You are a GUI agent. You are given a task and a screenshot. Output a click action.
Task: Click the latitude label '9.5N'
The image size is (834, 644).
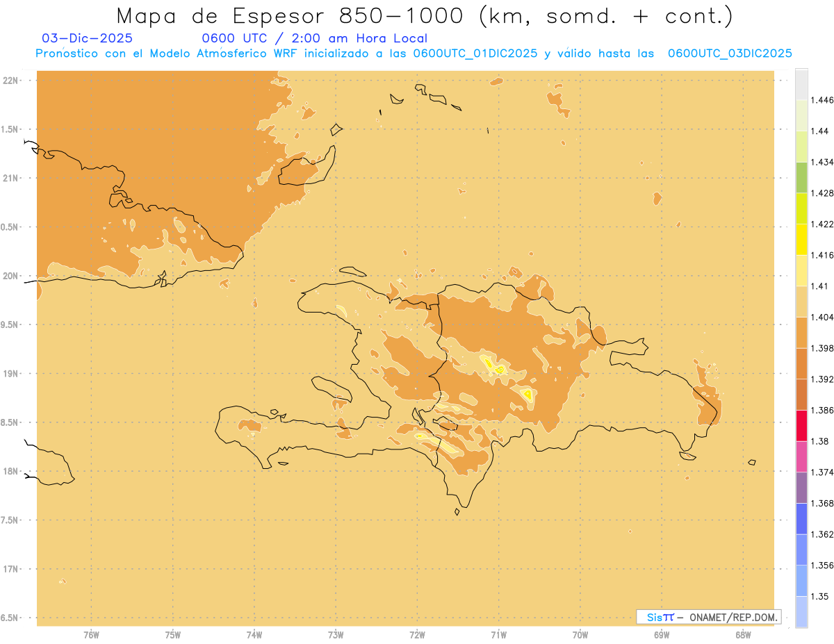pyautogui.click(x=9, y=324)
